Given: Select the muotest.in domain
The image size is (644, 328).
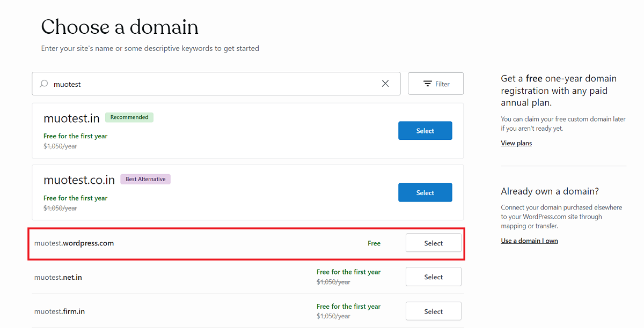Looking at the screenshot, I should 425,130.
